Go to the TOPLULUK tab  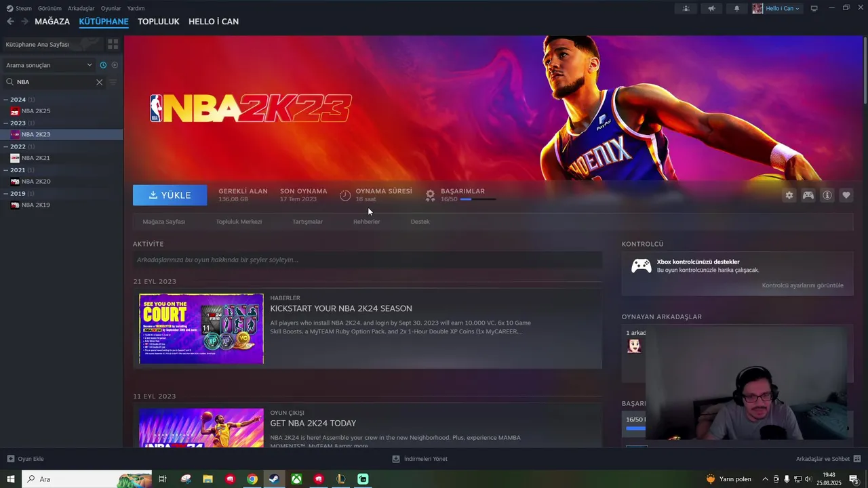159,22
